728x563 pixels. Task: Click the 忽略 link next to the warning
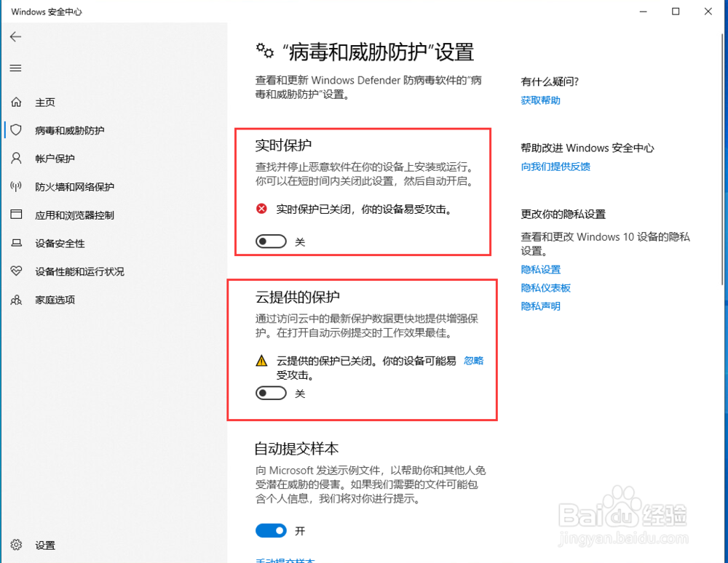(474, 360)
